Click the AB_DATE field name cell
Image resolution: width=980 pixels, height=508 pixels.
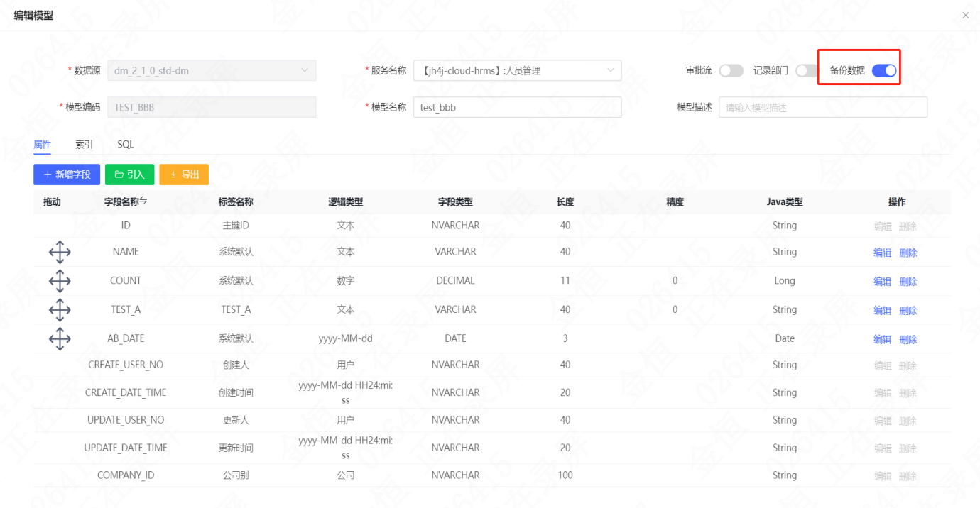(x=126, y=338)
